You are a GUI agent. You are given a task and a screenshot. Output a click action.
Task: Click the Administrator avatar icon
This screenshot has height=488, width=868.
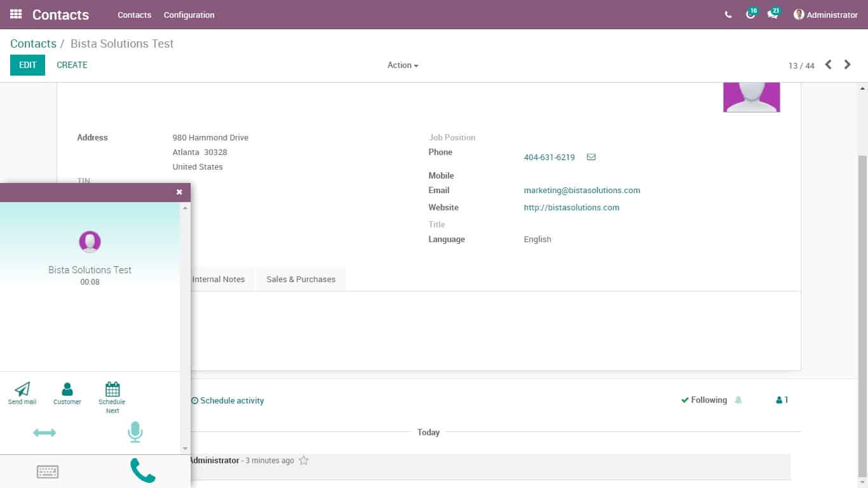click(799, 15)
